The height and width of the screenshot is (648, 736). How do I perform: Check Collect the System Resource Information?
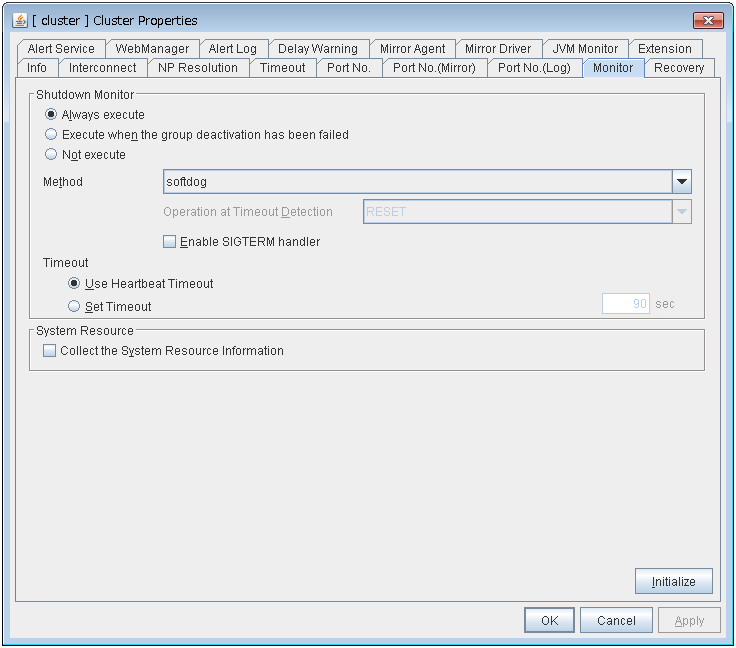coord(50,351)
